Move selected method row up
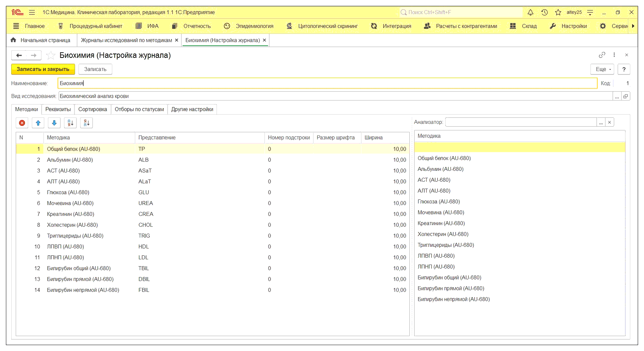Screen dimensions: 644x351 38,123
